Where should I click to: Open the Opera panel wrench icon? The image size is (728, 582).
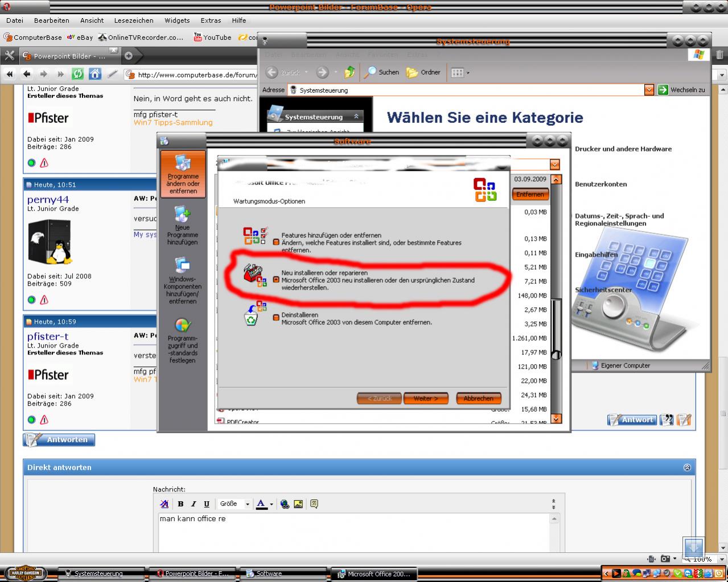pyautogui.click(x=9, y=56)
